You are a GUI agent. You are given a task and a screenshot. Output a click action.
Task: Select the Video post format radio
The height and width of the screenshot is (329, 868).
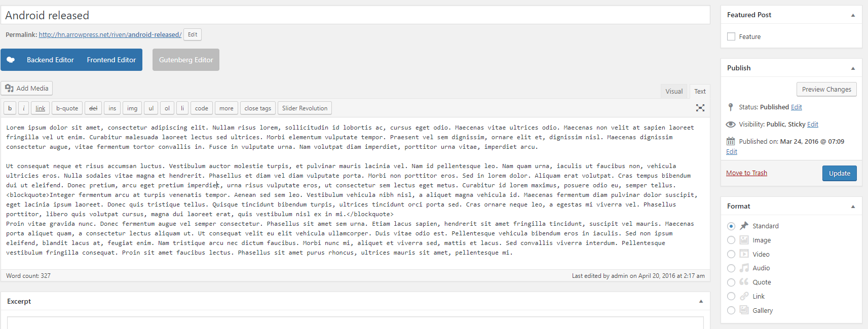coord(731,254)
